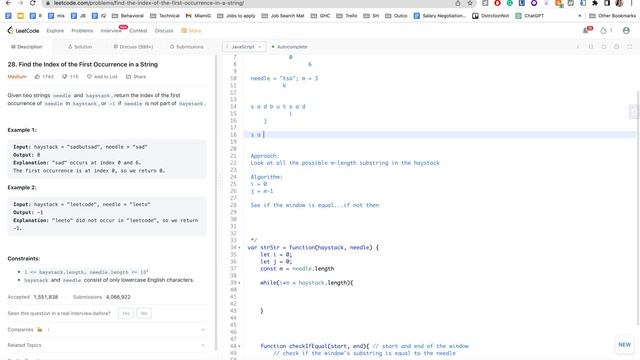Open Explore in LeetCode navbar
Screen dimensions: 640x360
pyautogui.click(x=55, y=31)
